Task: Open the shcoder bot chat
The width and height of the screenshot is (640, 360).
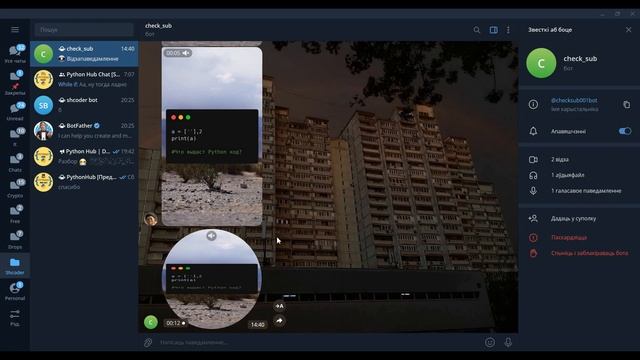Action: point(84,105)
